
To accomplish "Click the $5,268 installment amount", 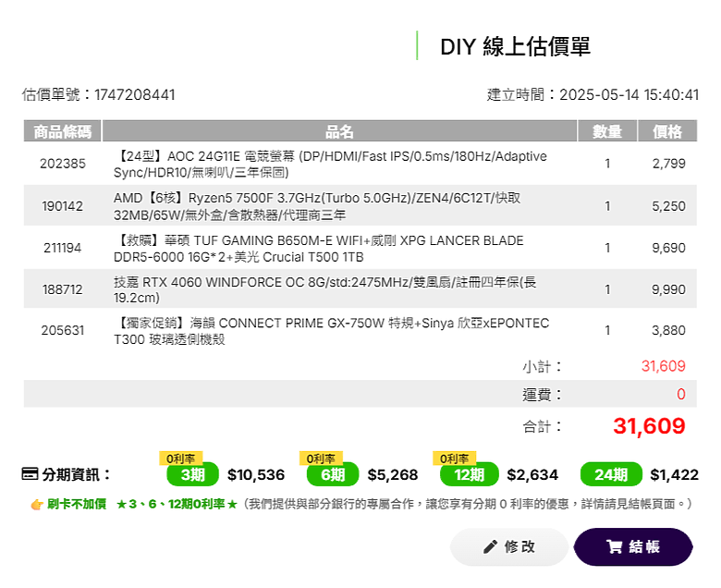I will point(393,474).
